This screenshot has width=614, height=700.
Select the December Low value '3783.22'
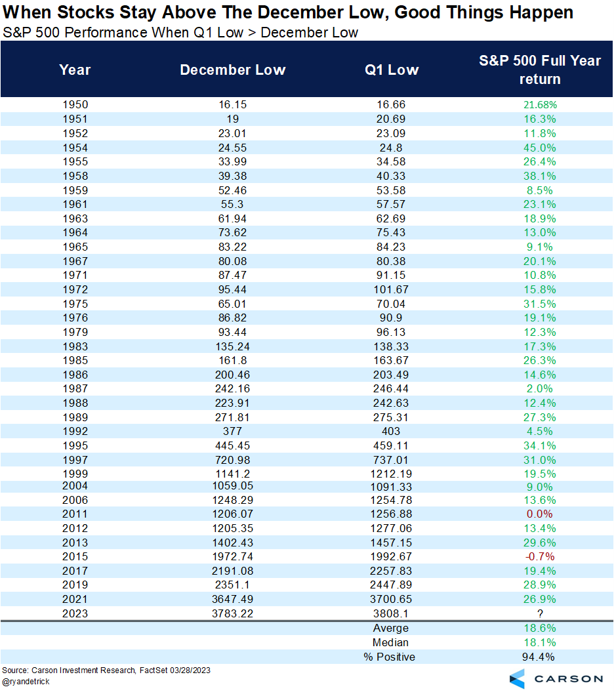pos(233,613)
